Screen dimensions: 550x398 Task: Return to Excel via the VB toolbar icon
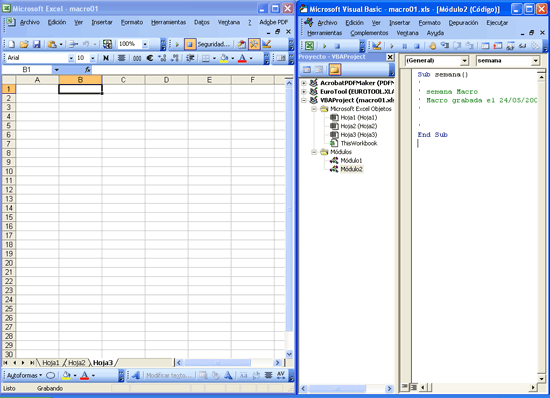[x=309, y=46]
